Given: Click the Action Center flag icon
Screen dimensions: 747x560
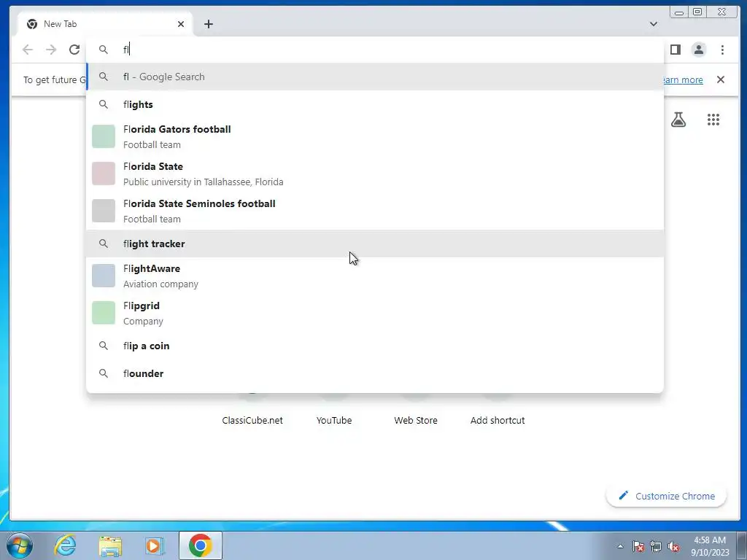Looking at the screenshot, I should (638, 546).
